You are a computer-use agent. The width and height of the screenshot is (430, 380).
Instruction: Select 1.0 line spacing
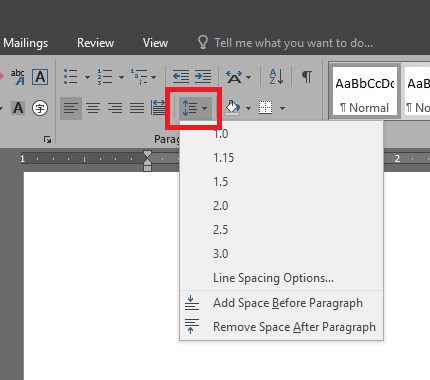click(282, 134)
